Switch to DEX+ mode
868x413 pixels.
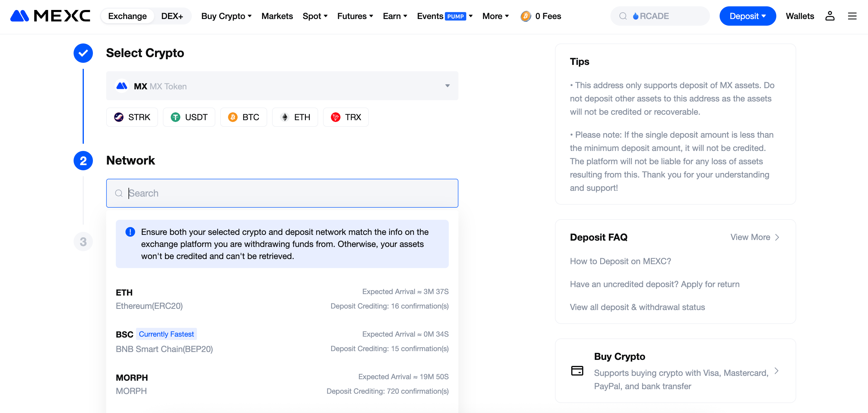[172, 16]
